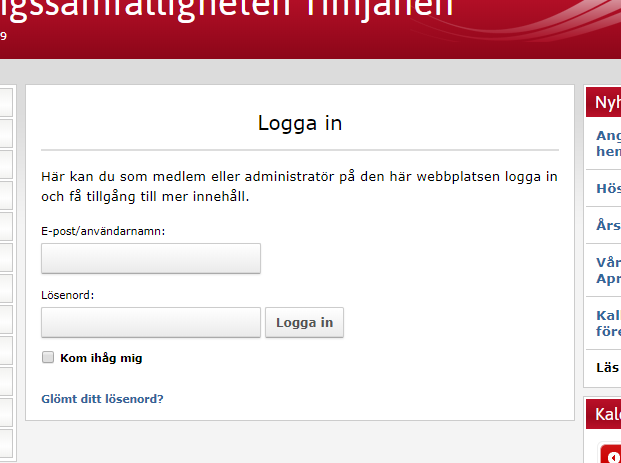This screenshot has width=621, height=463.
Task: Focus the E-post/användarnamn input field
Action: click(150, 258)
